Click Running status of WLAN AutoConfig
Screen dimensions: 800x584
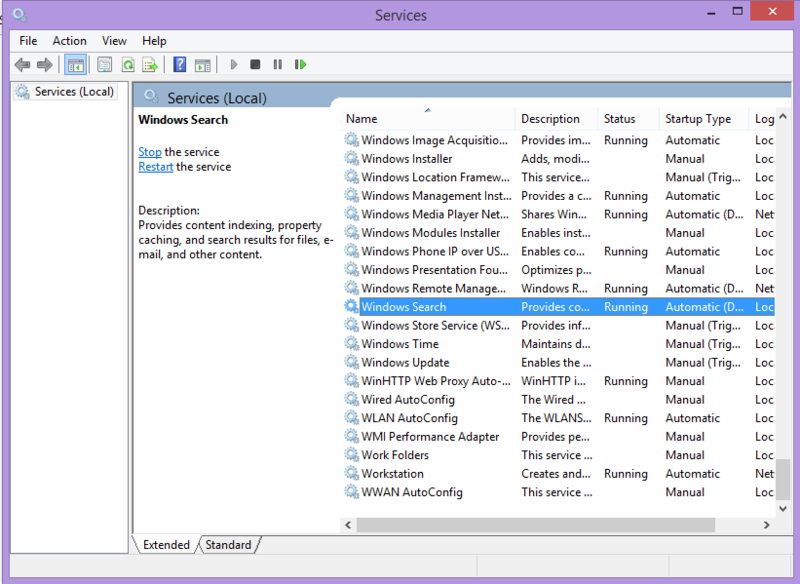626,418
